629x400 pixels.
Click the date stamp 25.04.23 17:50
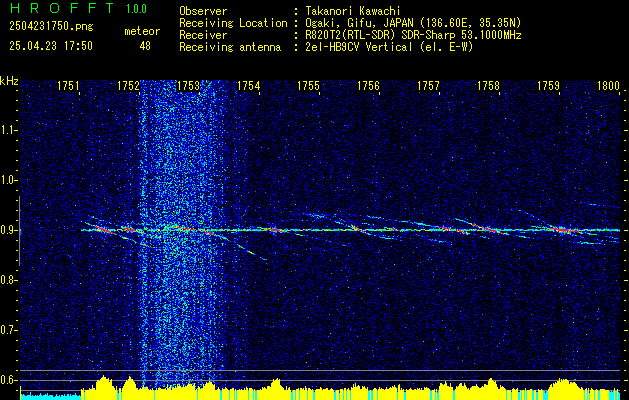(x=51, y=46)
